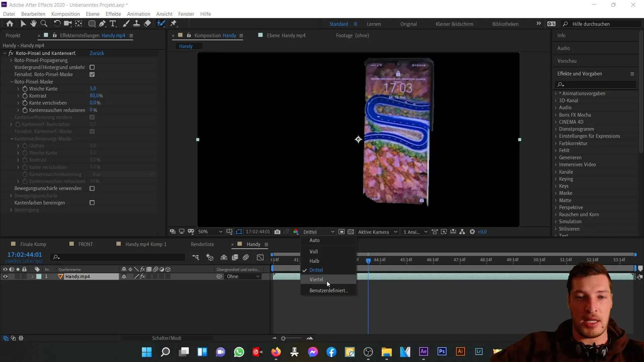Click the Weiche Kante value 5,0

coord(93,89)
